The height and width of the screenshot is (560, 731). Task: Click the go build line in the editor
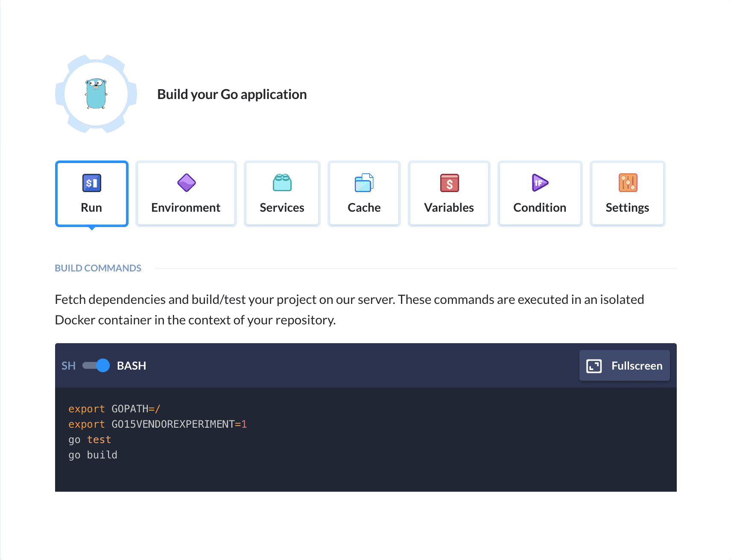pos(92,455)
